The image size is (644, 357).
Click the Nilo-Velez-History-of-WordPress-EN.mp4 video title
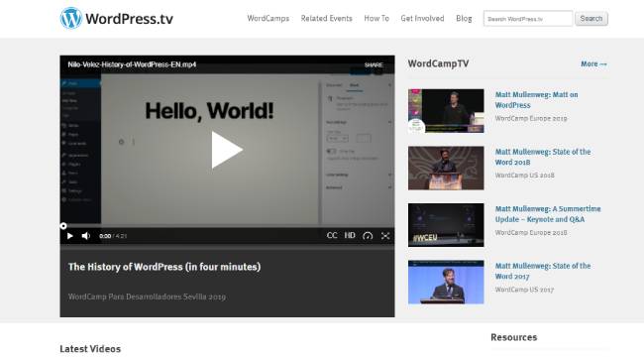coord(132,64)
